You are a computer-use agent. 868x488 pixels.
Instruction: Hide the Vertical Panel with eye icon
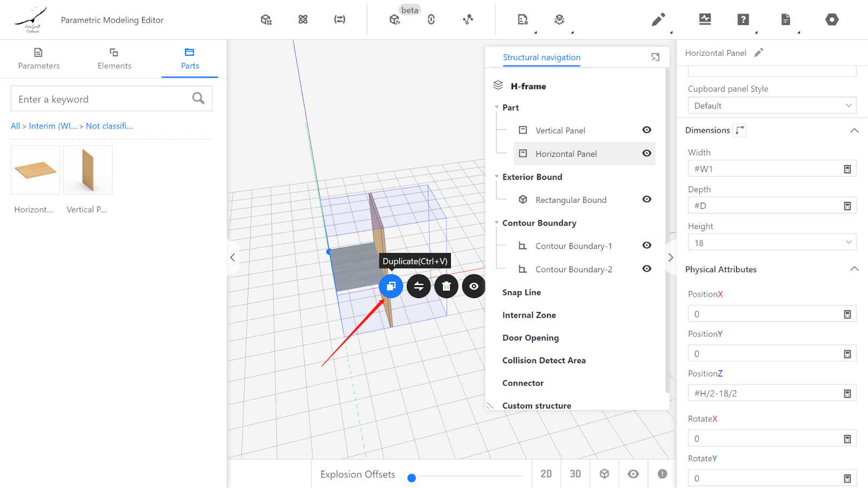(647, 130)
